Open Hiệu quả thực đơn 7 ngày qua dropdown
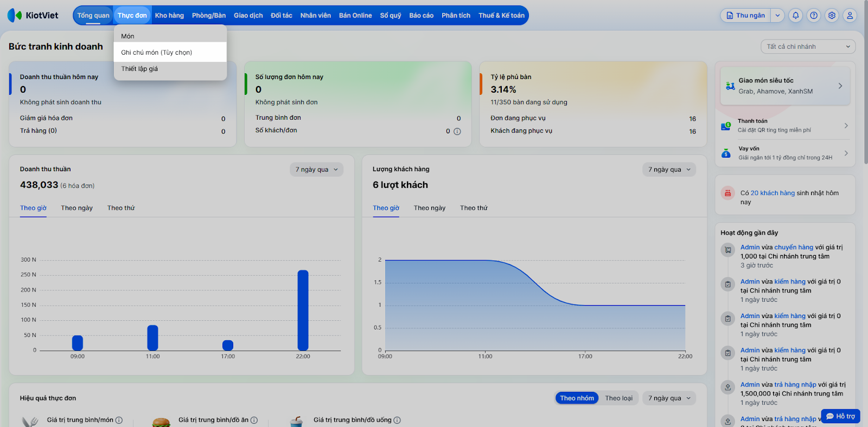The width and height of the screenshot is (868, 427). tap(669, 398)
